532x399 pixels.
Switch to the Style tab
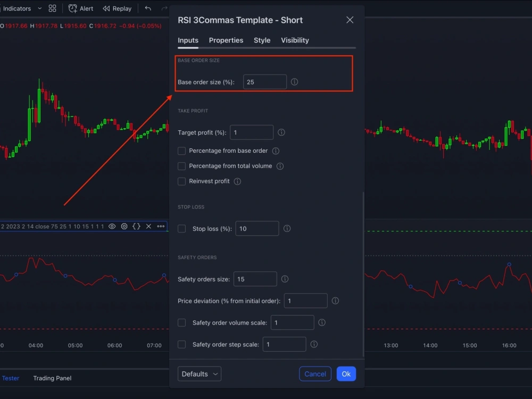(x=262, y=40)
